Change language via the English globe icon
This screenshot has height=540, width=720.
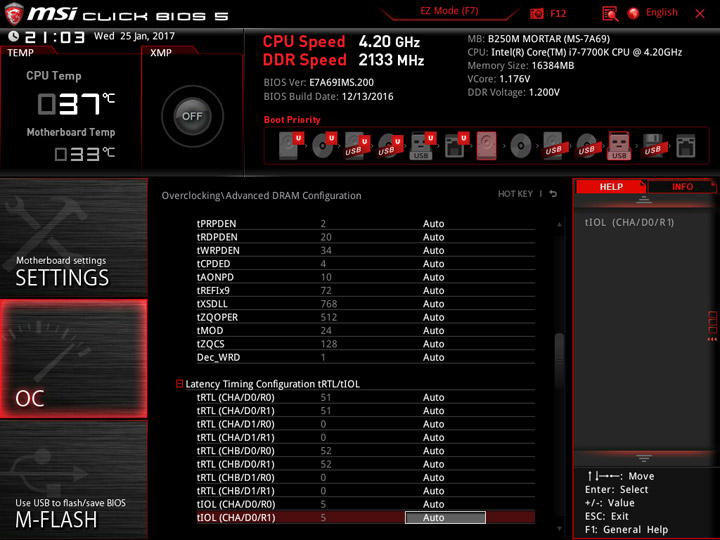tap(633, 13)
